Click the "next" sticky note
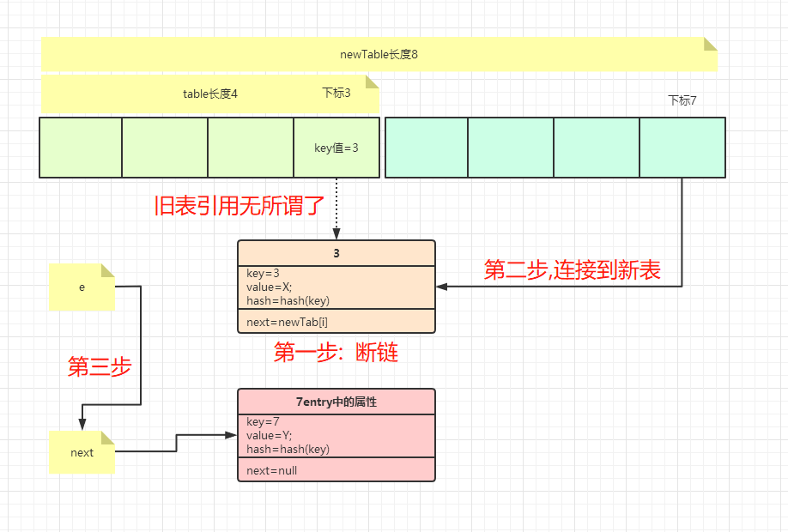788x532 pixels. coord(82,452)
